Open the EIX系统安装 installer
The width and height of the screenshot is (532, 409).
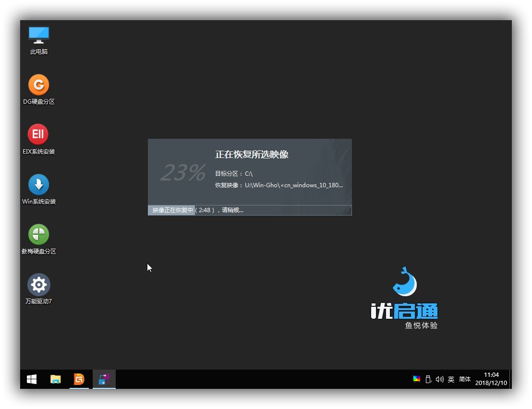click(38, 139)
